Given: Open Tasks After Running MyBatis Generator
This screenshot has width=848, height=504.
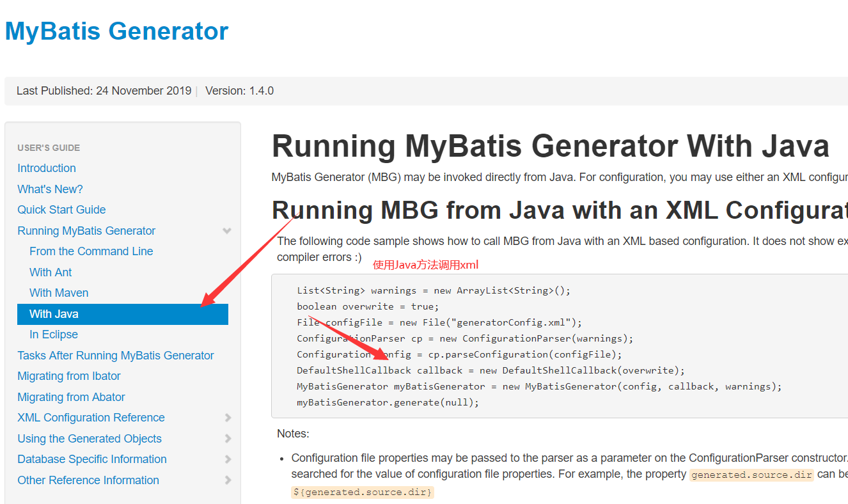Looking at the screenshot, I should (116, 356).
